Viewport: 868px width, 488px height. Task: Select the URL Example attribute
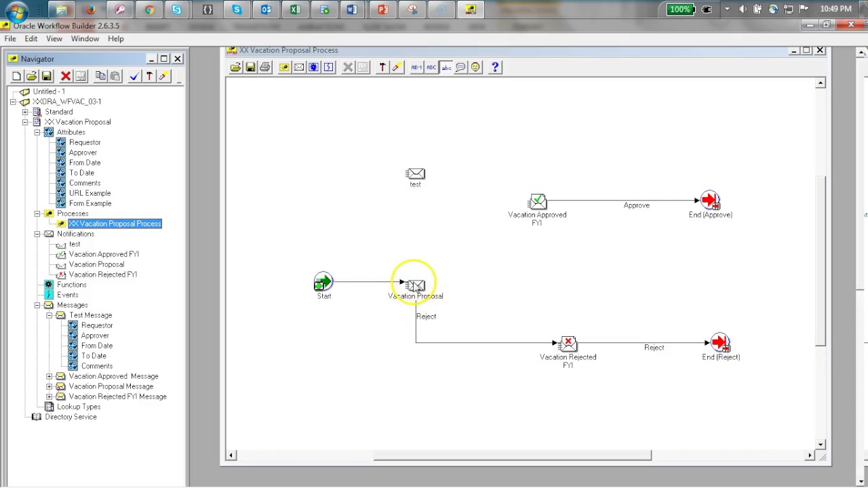pyautogui.click(x=90, y=193)
